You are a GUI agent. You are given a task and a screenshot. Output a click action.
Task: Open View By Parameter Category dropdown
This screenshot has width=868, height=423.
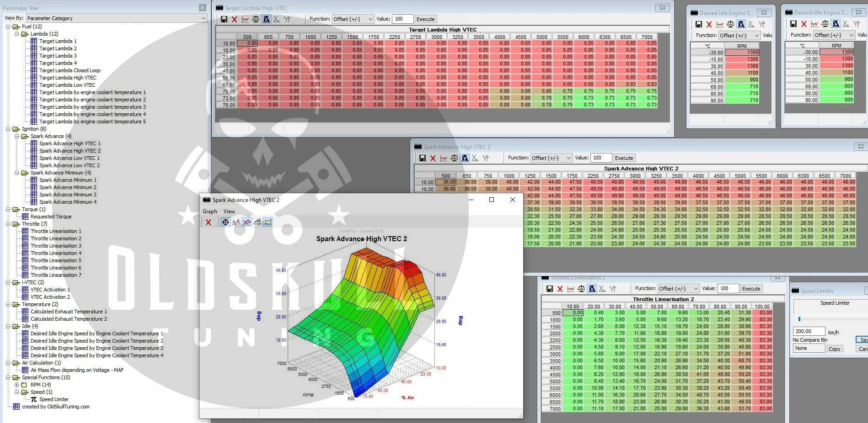(x=116, y=18)
